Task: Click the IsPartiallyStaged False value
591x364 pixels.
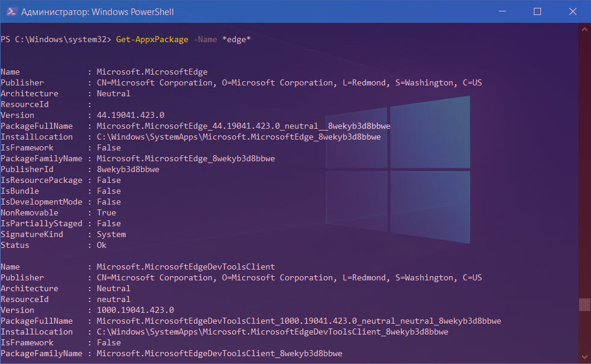Action: [x=109, y=224]
